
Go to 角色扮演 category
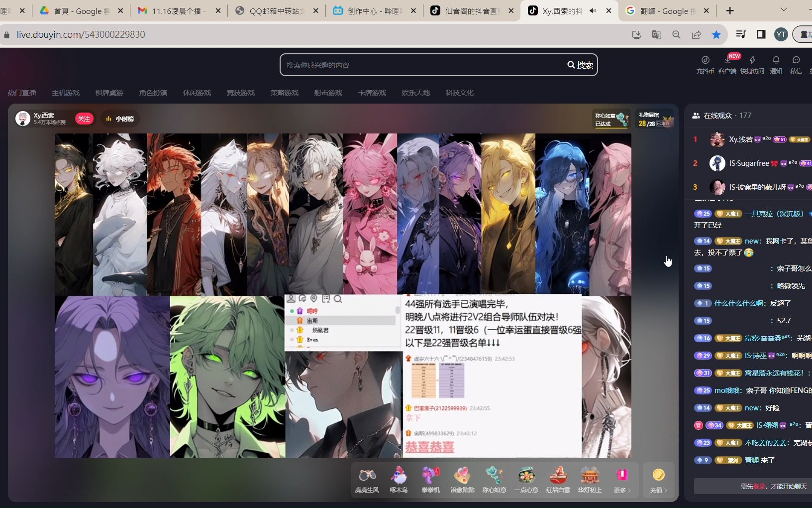153,93
